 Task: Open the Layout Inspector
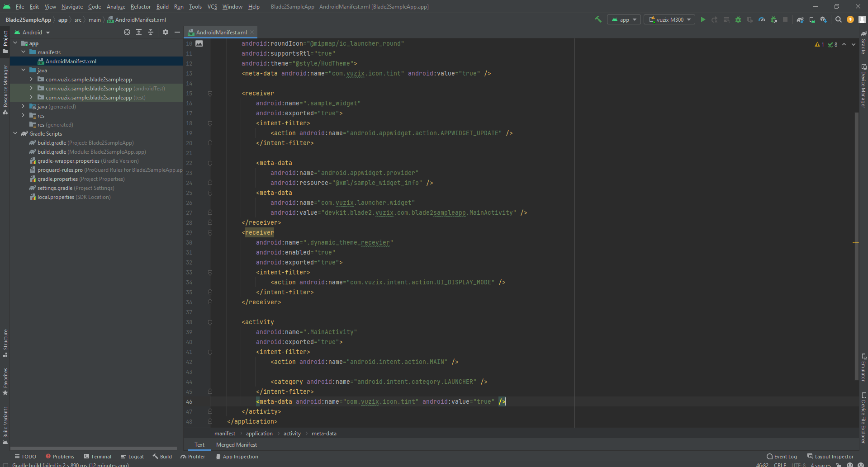click(830, 457)
